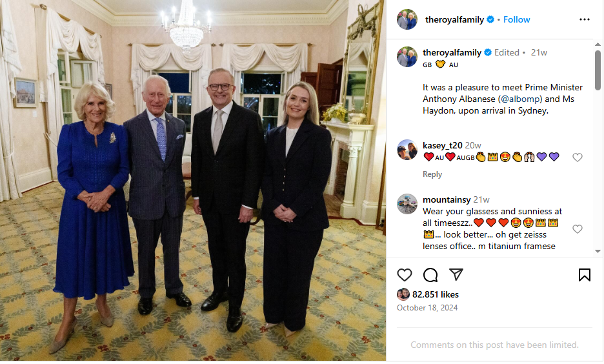Open kasey_t20's profile avatar
Screen dimensions: 604x364
coord(407,150)
